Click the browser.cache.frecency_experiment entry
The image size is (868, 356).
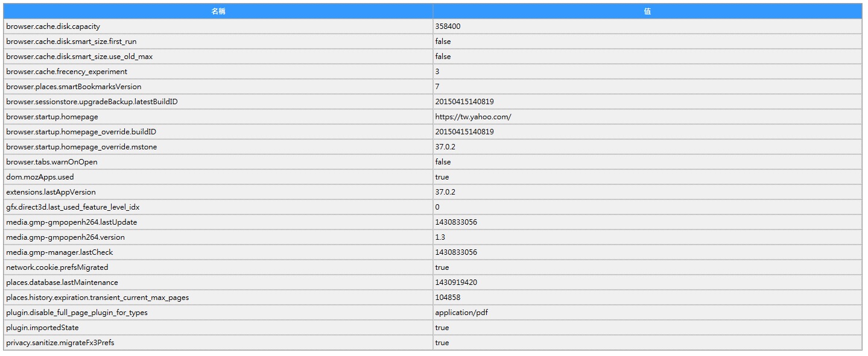[66, 72]
